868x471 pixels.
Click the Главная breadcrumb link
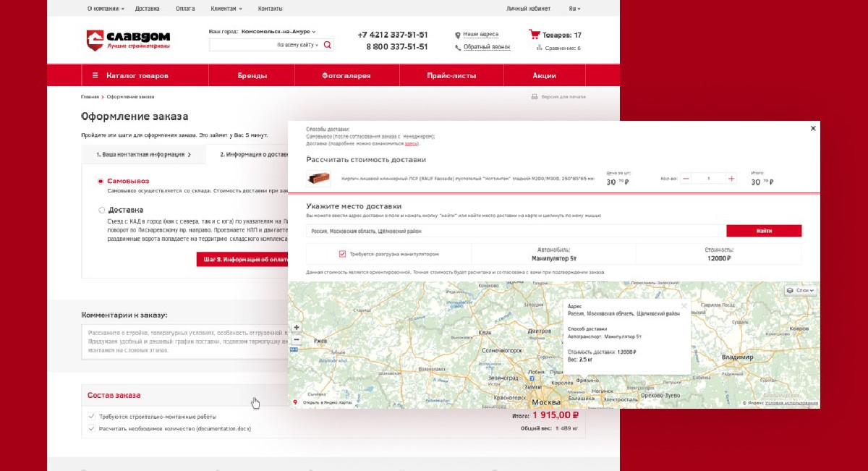[90, 96]
